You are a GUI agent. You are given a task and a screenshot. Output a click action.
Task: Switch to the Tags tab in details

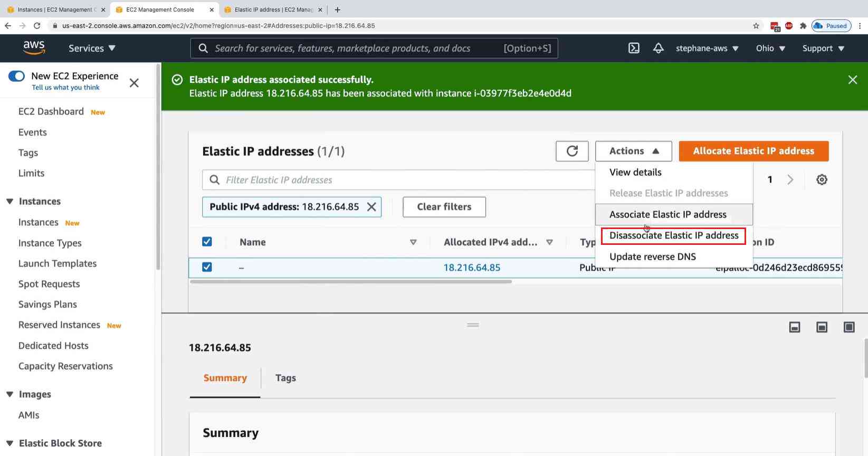point(285,378)
